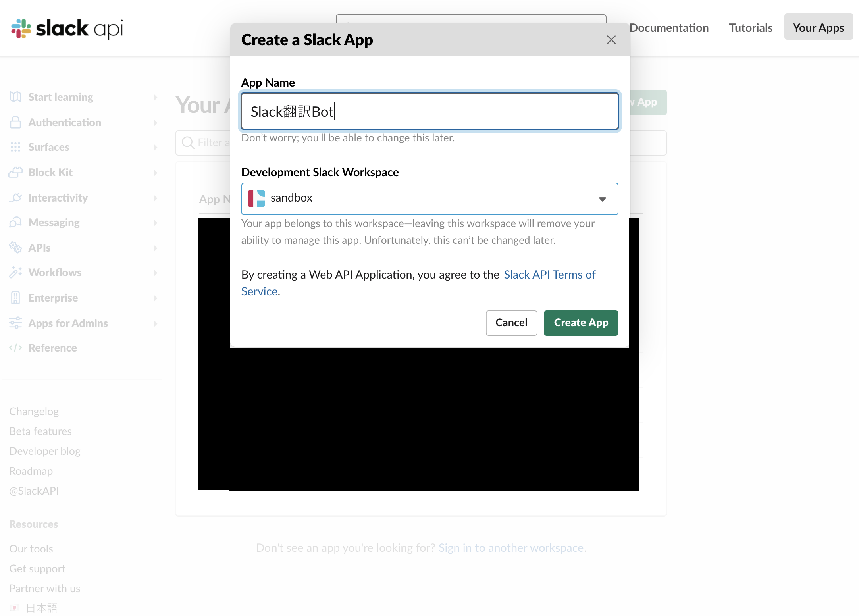The height and width of the screenshot is (616, 859).
Task: Click the Enterprise building icon
Action: [x=15, y=298]
